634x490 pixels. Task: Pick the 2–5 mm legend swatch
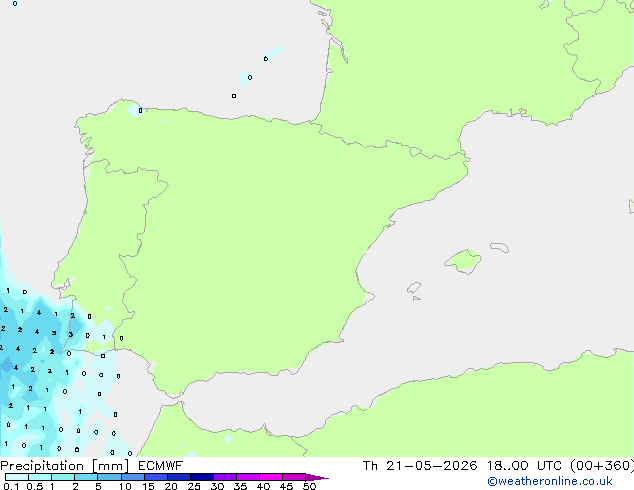86,477
